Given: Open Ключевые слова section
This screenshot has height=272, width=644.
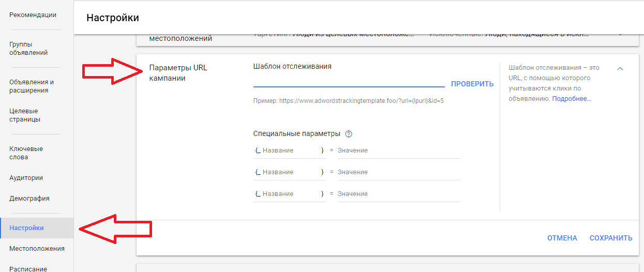Looking at the screenshot, I should (x=26, y=153).
